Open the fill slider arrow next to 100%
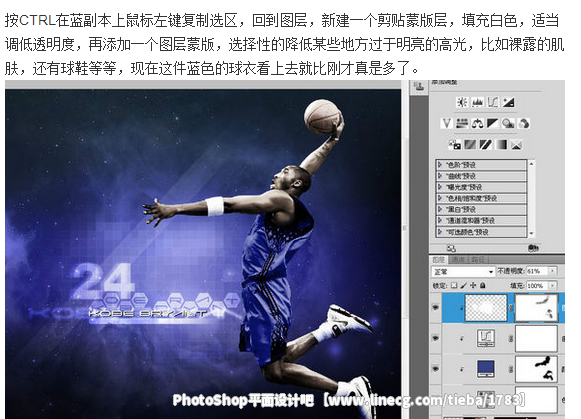The width and height of the screenshot is (581, 419). 552,286
